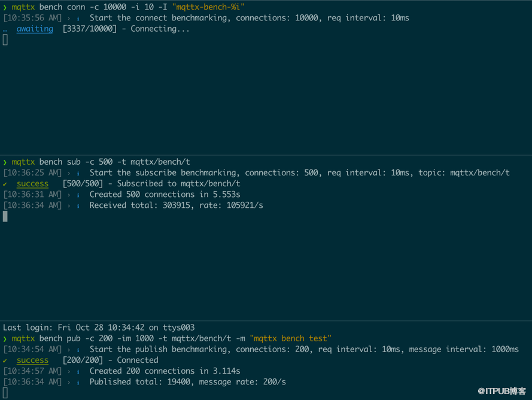The height and width of the screenshot is (400, 532).
Task: Click the success link next to [200/200]
Action: point(32,360)
